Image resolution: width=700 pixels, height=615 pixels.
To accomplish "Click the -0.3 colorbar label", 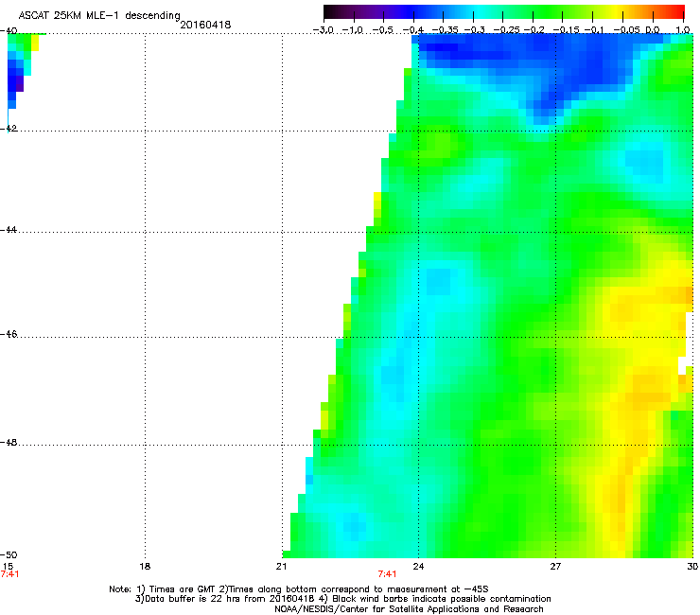I will [474, 30].
